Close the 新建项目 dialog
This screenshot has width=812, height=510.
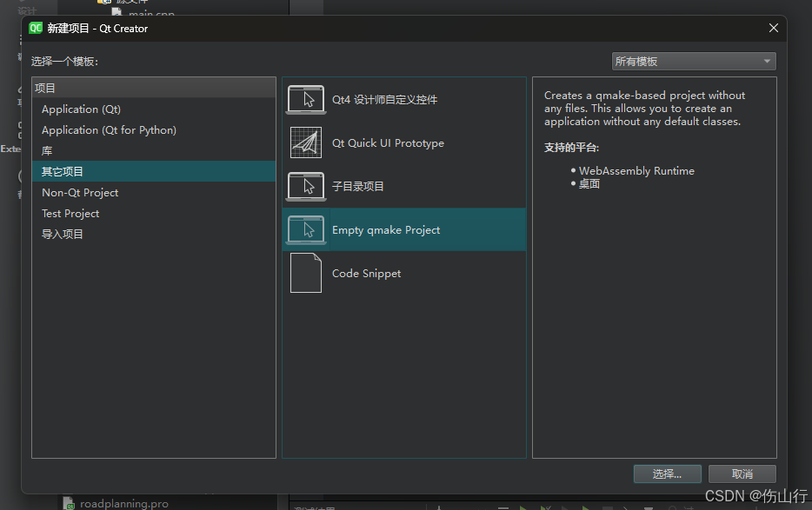point(773,28)
